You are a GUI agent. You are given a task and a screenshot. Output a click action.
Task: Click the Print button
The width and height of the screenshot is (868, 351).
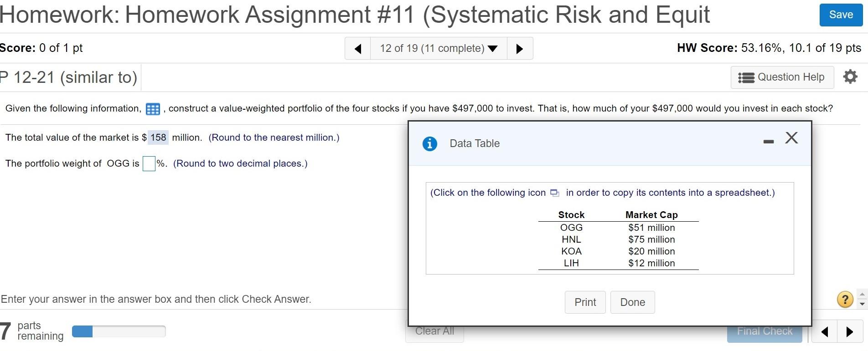pos(585,302)
